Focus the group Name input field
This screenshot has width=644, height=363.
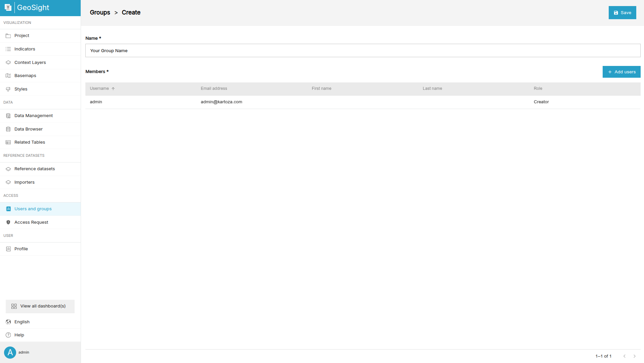coord(363,50)
